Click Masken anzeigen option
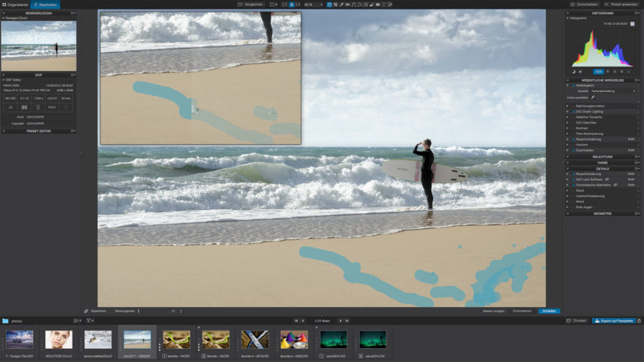Viewport: 644px width, 362px height. tap(492, 311)
